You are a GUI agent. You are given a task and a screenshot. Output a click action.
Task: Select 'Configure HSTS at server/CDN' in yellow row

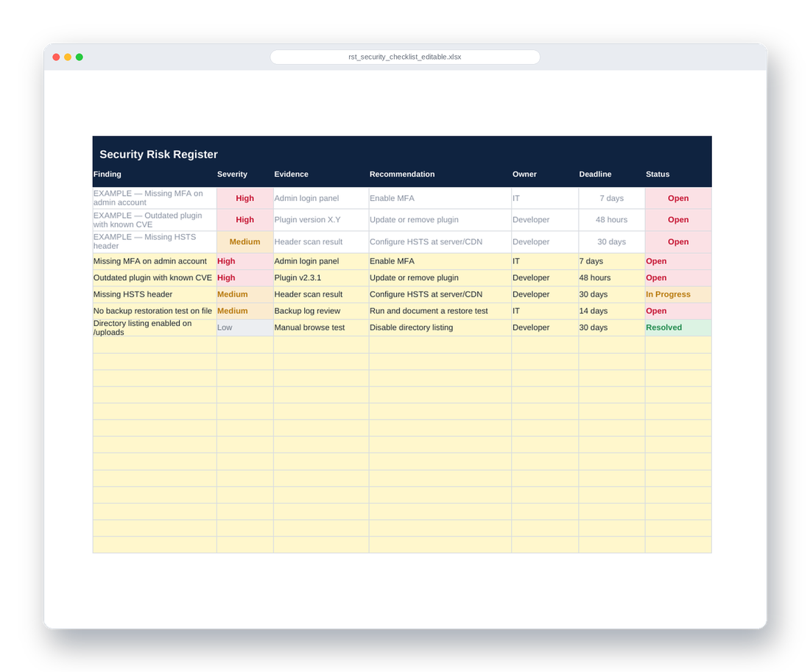(x=440, y=294)
